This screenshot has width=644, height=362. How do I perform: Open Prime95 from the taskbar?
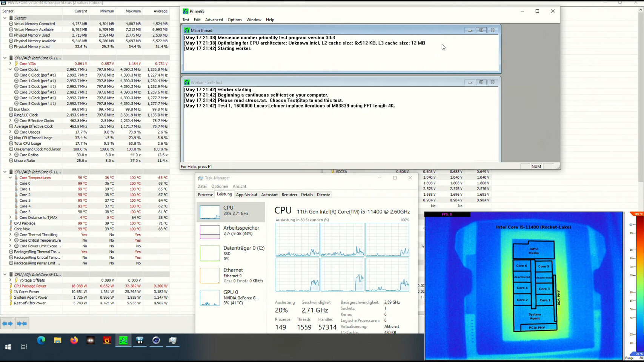point(123,341)
